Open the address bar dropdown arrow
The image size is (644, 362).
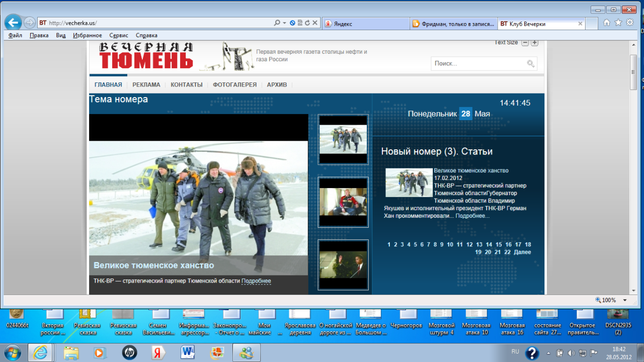pyautogui.click(x=284, y=23)
